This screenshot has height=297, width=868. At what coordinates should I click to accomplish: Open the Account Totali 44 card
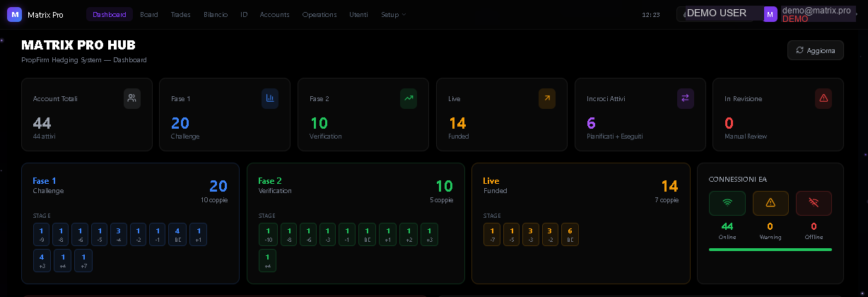pos(87,115)
